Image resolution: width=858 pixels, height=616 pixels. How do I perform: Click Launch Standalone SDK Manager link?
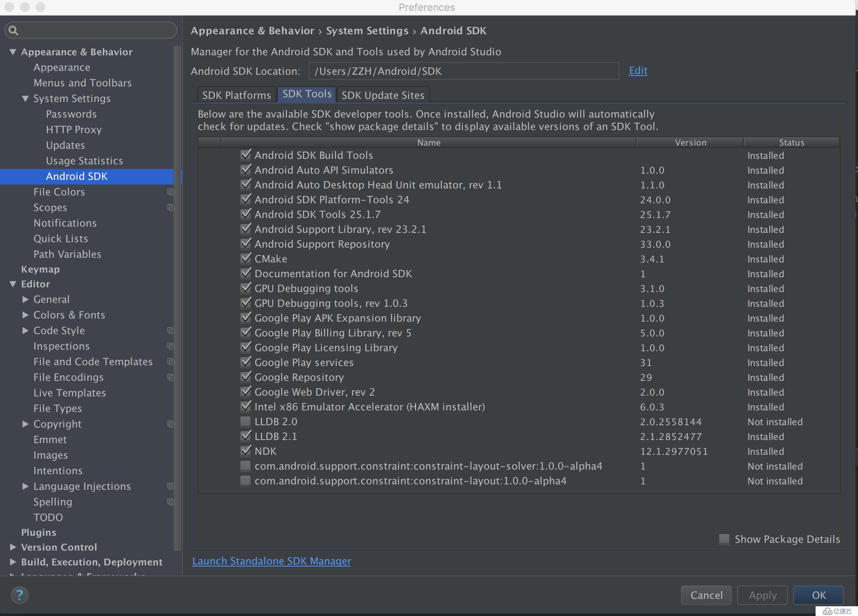272,561
